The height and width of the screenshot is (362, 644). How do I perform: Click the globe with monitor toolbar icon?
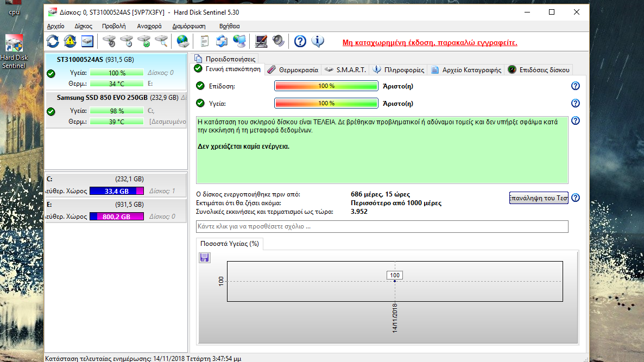tap(239, 41)
